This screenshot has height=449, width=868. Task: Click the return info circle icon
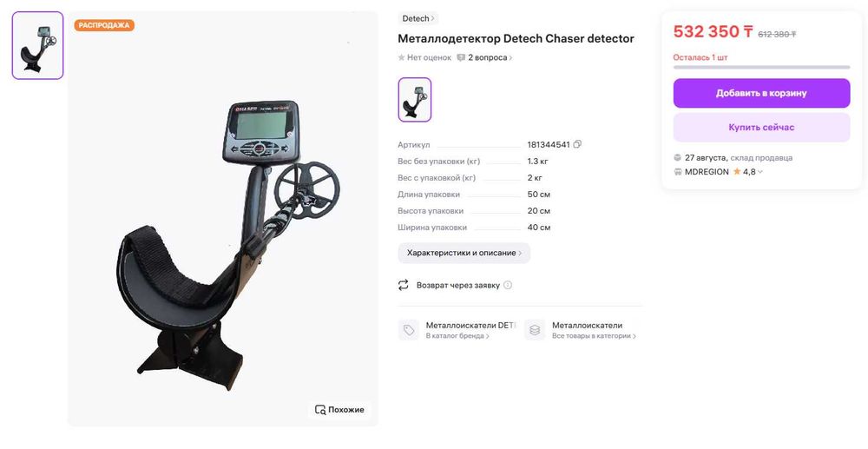(508, 285)
